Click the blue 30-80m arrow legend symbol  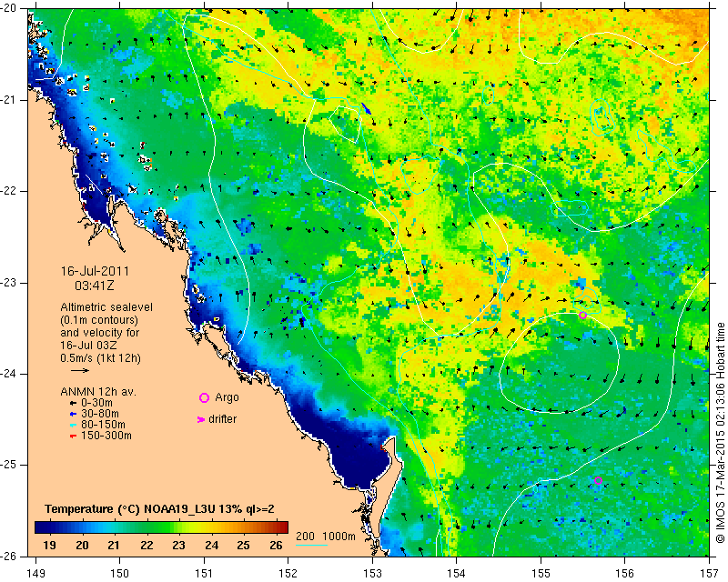(x=73, y=414)
